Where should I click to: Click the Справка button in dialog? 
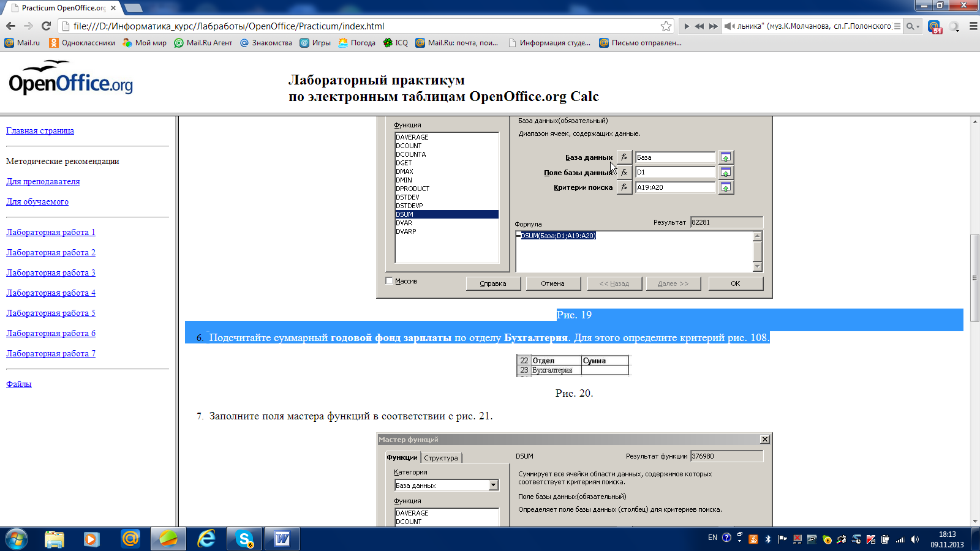coord(493,283)
